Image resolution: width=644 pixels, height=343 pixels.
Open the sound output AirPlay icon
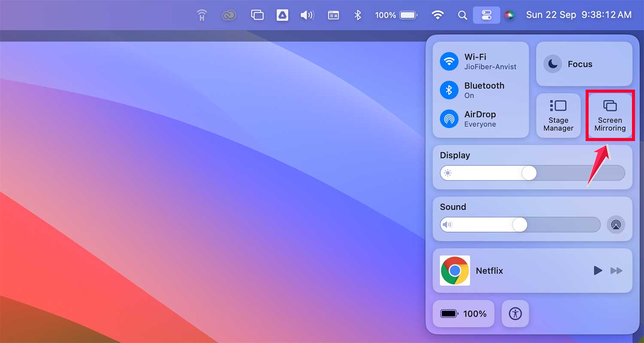pos(616,224)
